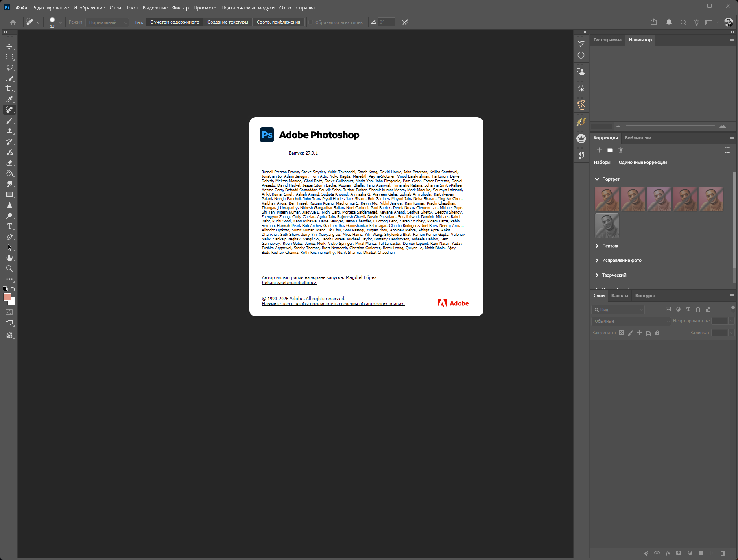Viewport: 738px width, 560px height.
Task: Switch to the Каналы tab
Action: [620, 296]
